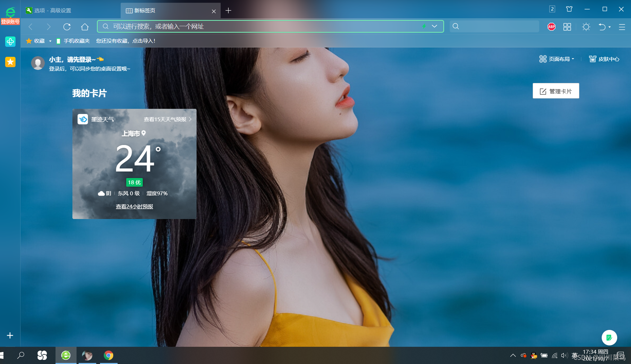Open the hamburger main menu
Screen dimensions: 631x364
point(622,27)
